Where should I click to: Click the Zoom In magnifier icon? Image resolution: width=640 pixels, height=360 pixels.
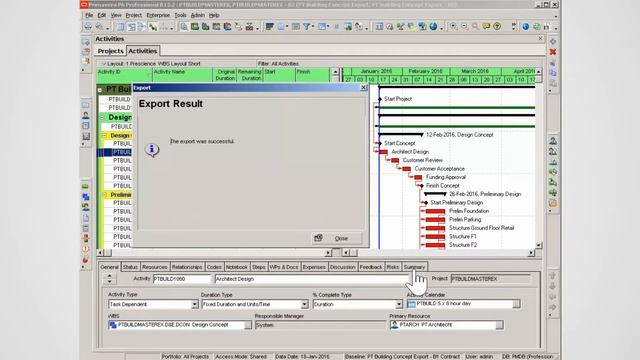pyautogui.click(x=453, y=27)
